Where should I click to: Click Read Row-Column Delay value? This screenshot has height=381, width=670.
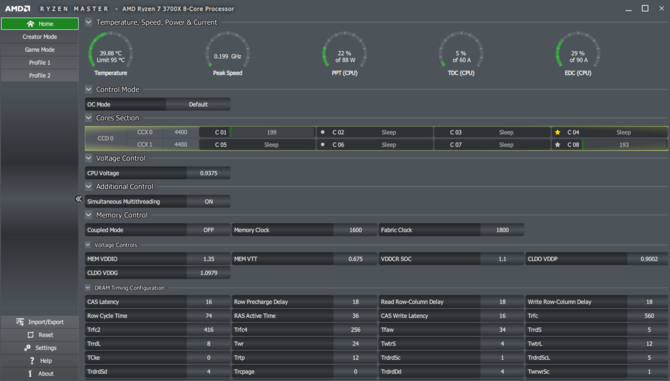[x=502, y=302]
